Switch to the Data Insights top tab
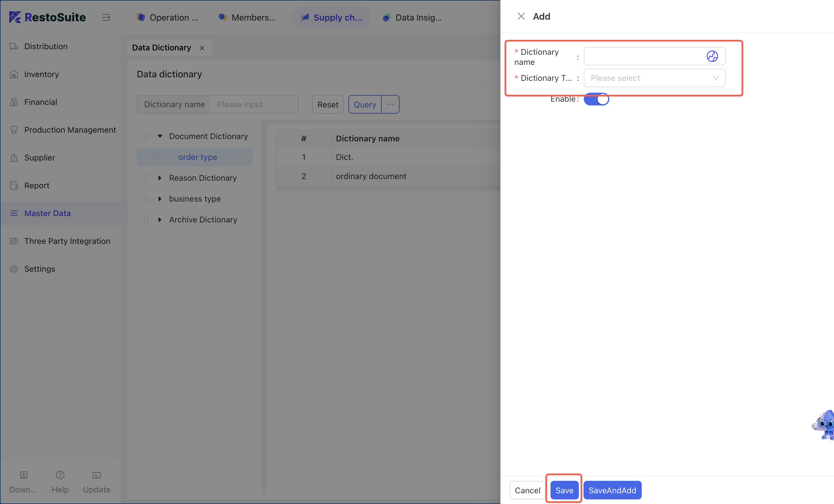 [412, 18]
